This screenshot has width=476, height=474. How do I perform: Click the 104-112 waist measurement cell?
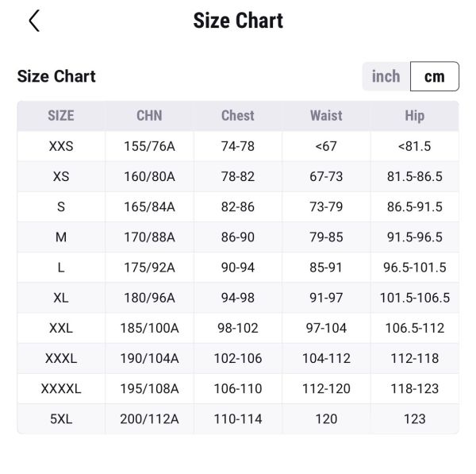pos(326,358)
